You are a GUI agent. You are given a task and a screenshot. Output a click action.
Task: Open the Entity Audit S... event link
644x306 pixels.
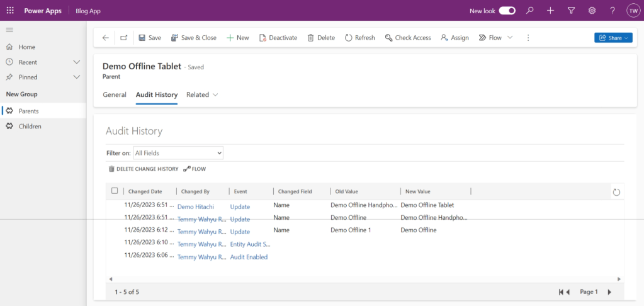coord(250,244)
